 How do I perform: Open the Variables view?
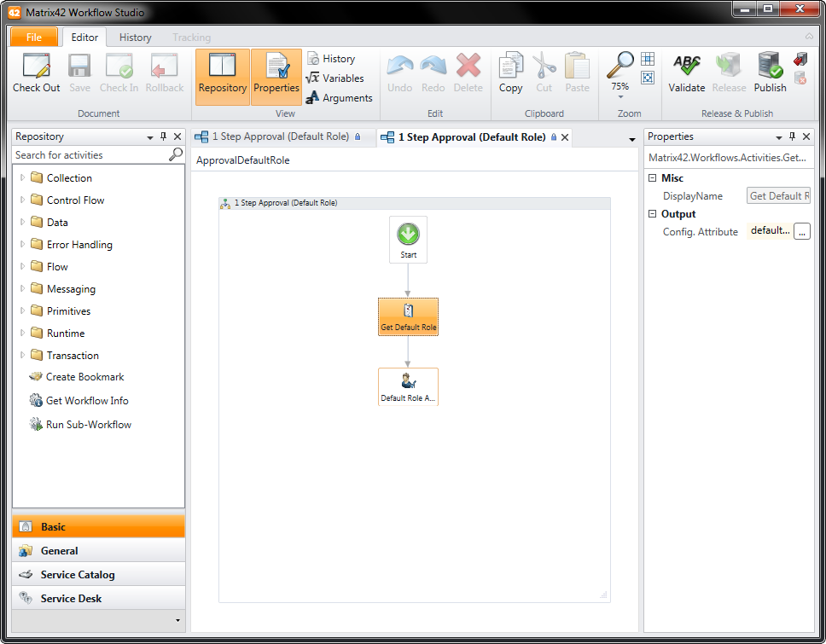[335, 78]
